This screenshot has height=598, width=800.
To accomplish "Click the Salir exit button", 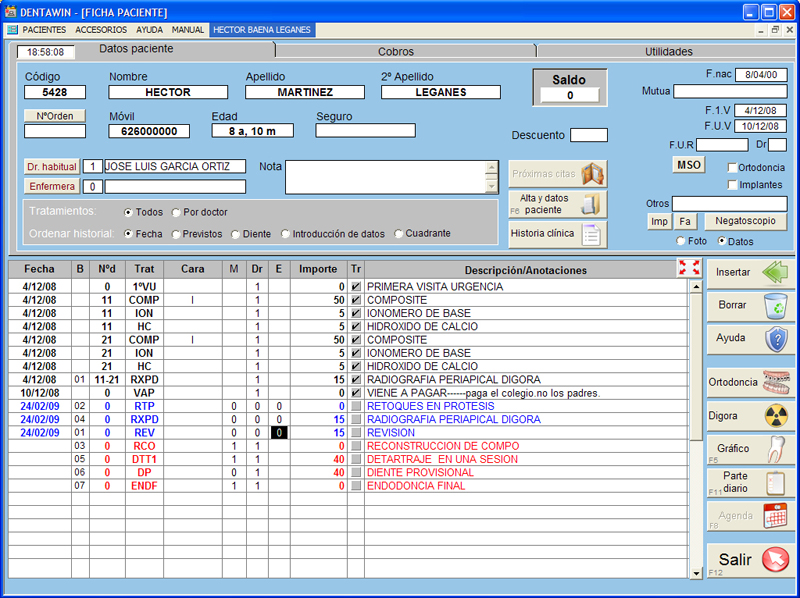I will (750, 560).
